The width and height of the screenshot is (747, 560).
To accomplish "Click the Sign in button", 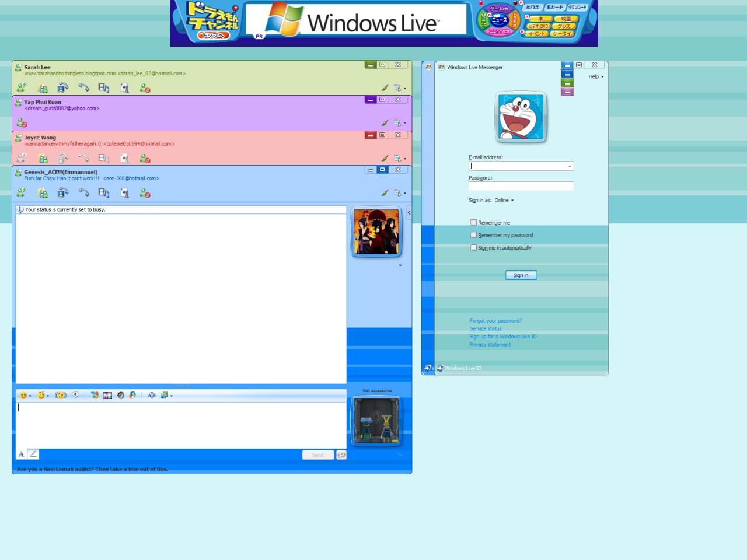I will [521, 275].
